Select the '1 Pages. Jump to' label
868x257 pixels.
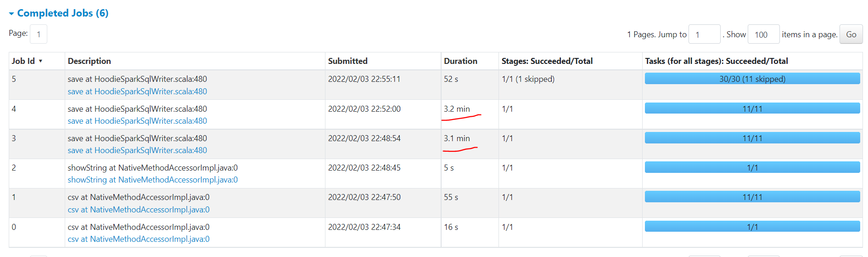coord(656,34)
